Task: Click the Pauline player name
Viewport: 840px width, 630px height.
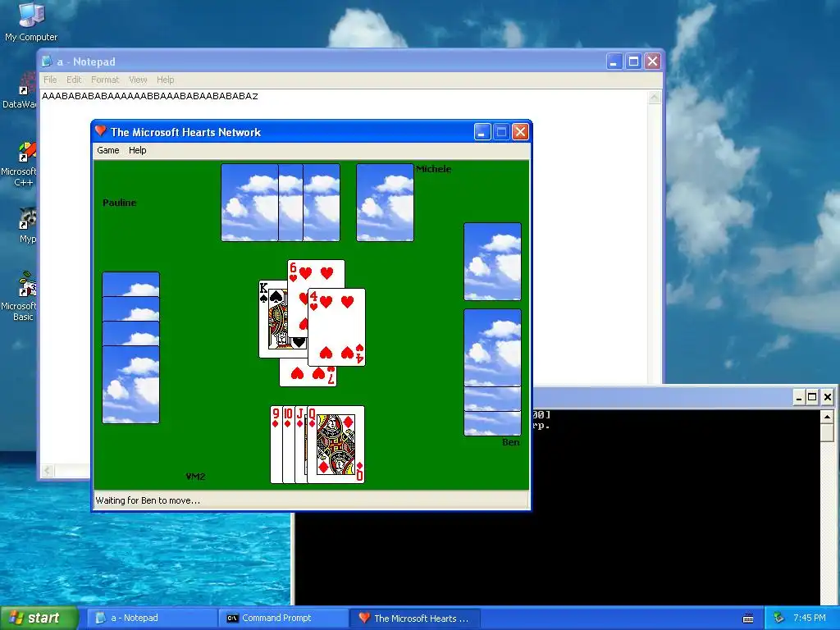Action: 120,203
